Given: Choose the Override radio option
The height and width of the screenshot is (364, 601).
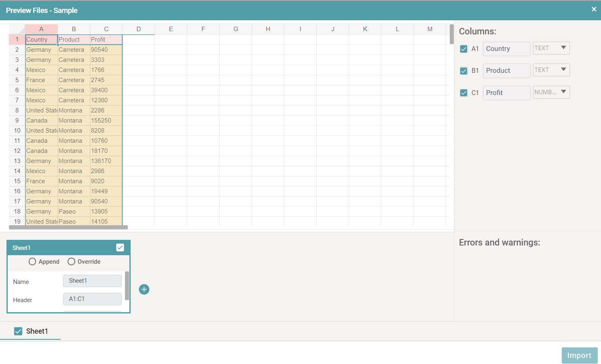Looking at the screenshot, I should point(72,262).
